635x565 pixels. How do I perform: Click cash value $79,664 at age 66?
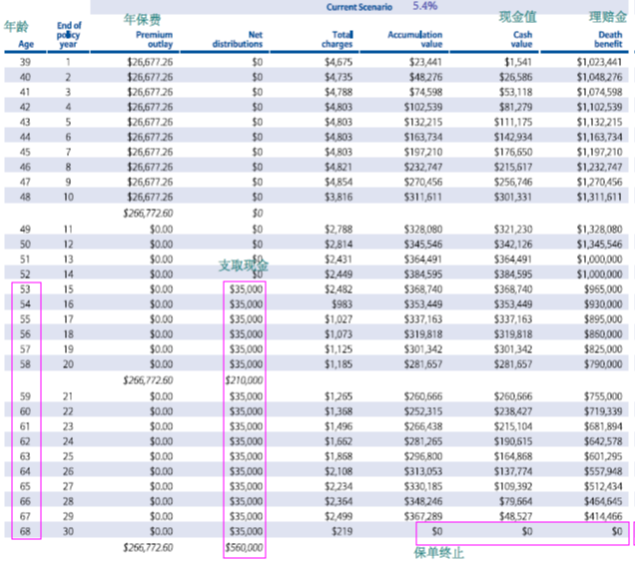pyautogui.click(x=515, y=501)
